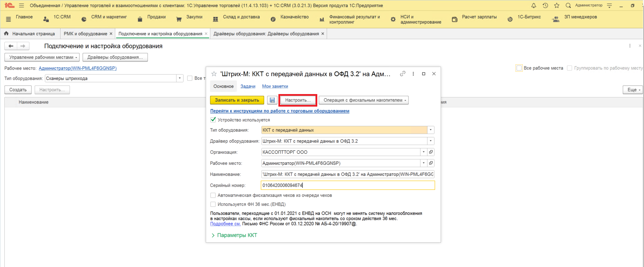Click the floppy disk save icon
The height and width of the screenshot is (267, 644).
272,100
